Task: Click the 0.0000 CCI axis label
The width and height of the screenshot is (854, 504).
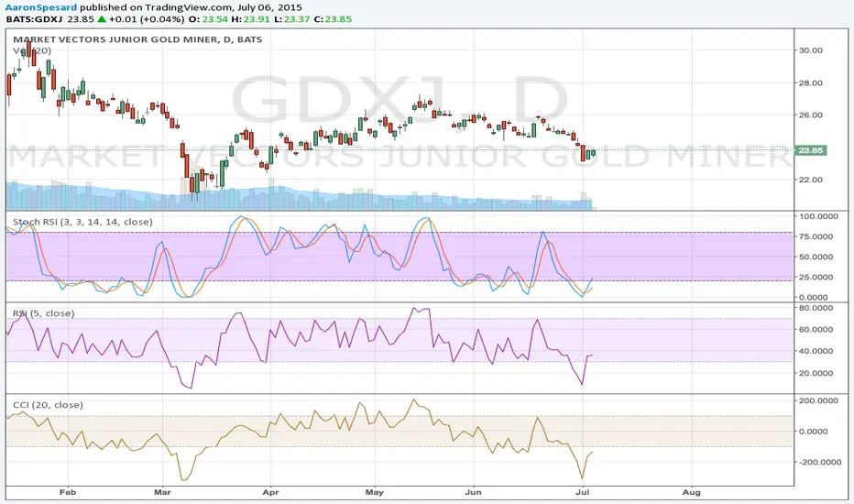Action: (814, 431)
